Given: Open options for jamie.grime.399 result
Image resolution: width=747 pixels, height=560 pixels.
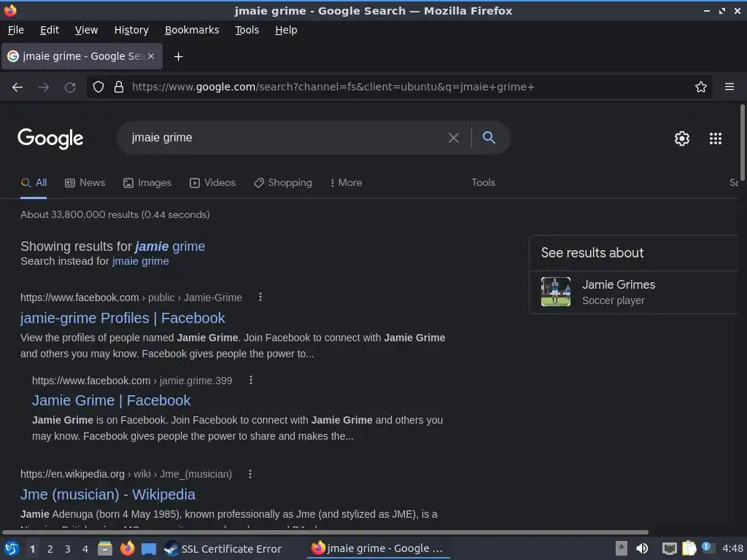Looking at the screenshot, I should coord(251,380).
